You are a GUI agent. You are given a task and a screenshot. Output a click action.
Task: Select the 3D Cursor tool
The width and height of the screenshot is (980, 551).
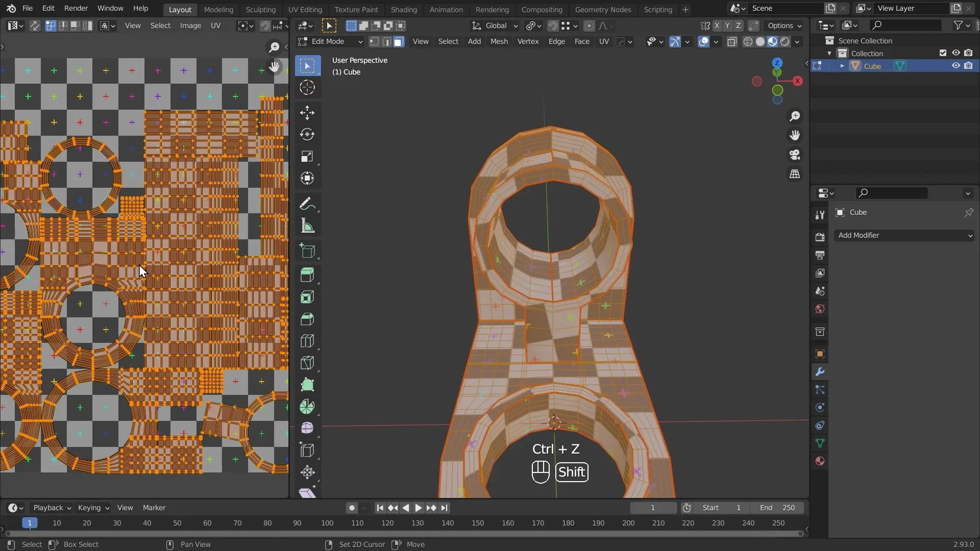[307, 88]
